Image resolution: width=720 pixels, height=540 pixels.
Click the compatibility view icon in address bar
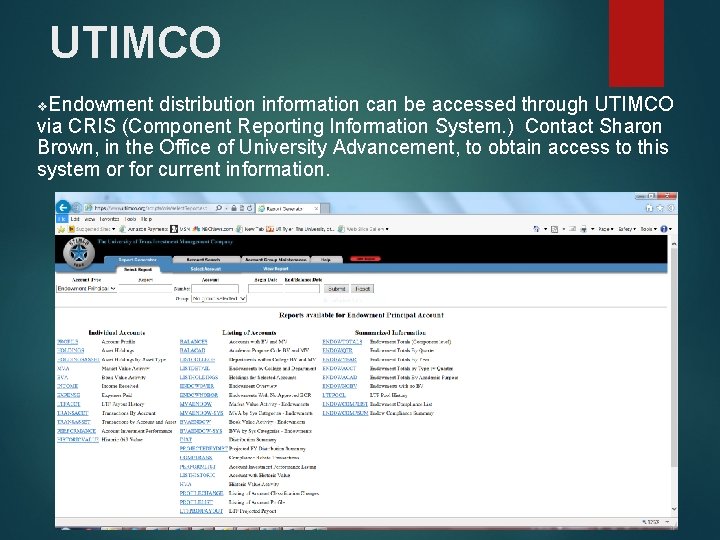click(242, 208)
